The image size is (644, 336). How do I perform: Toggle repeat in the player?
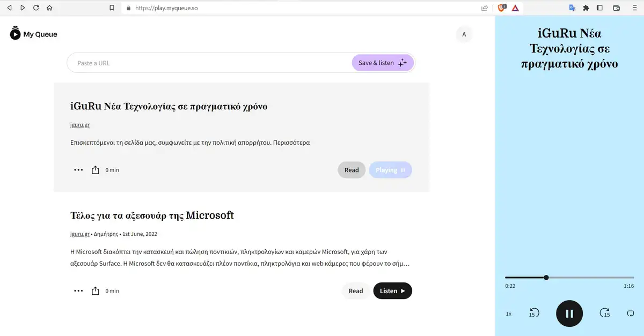tap(631, 313)
